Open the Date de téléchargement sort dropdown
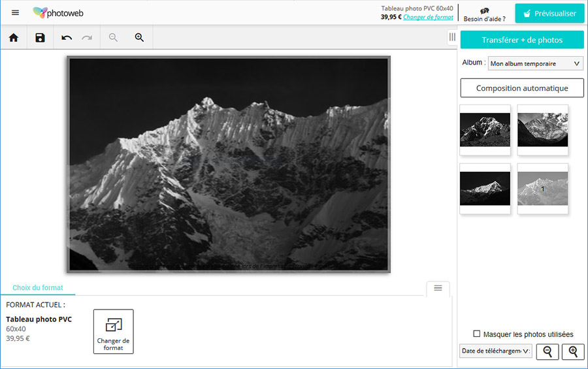 click(495, 351)
